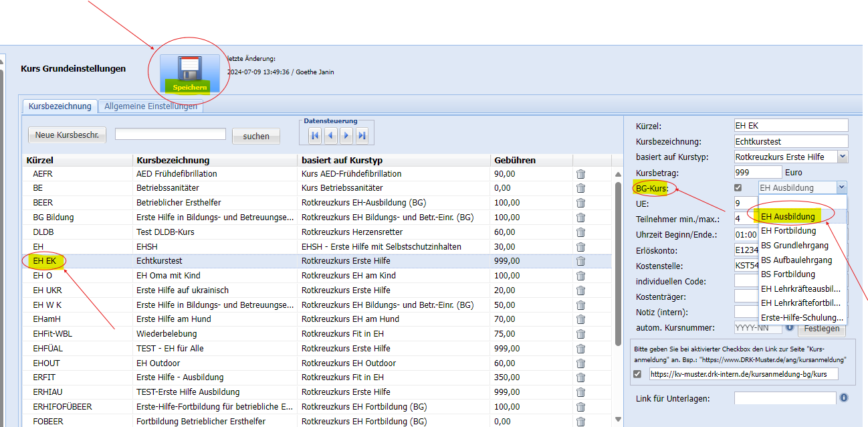Select the Kursbezeichnung tab
Screen dimensions: 868x427
(x=60, y=106)
